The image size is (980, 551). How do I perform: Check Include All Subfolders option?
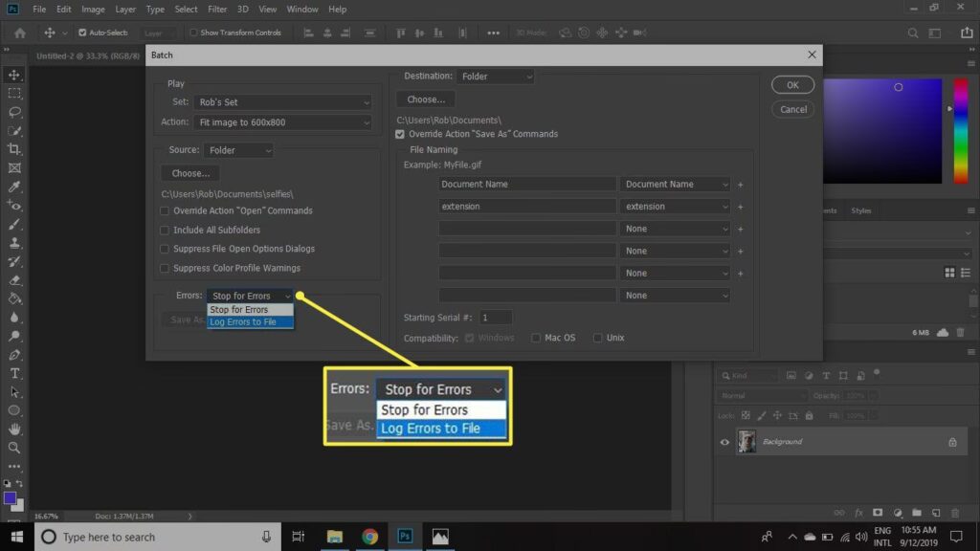166,230
